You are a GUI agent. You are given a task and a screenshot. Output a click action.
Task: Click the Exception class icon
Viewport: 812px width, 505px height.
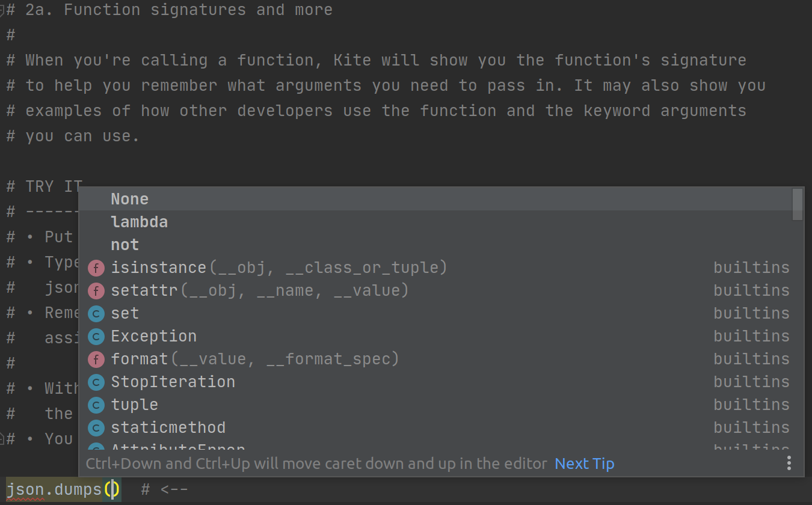pos(96,336)
